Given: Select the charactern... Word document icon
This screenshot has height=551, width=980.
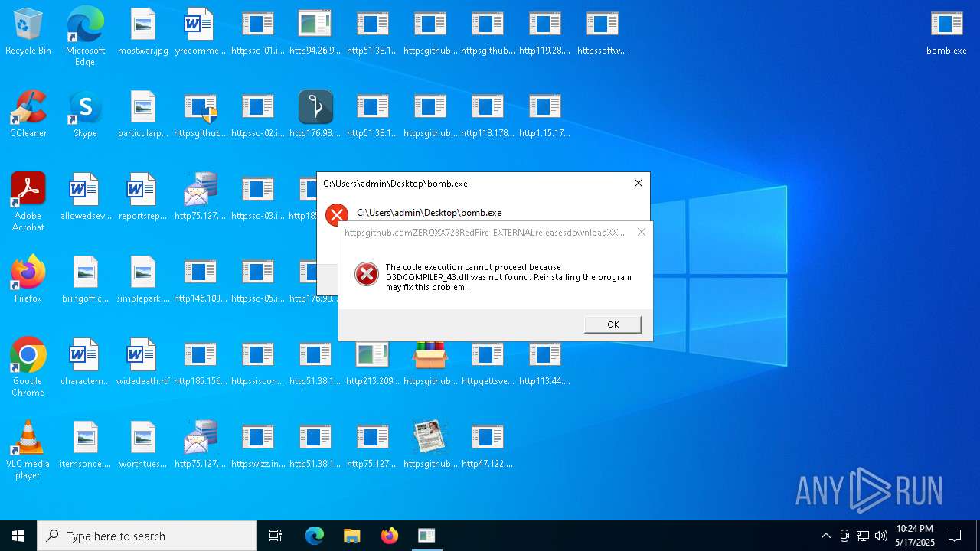Looking at the screenshot, I should click(85, 363).
